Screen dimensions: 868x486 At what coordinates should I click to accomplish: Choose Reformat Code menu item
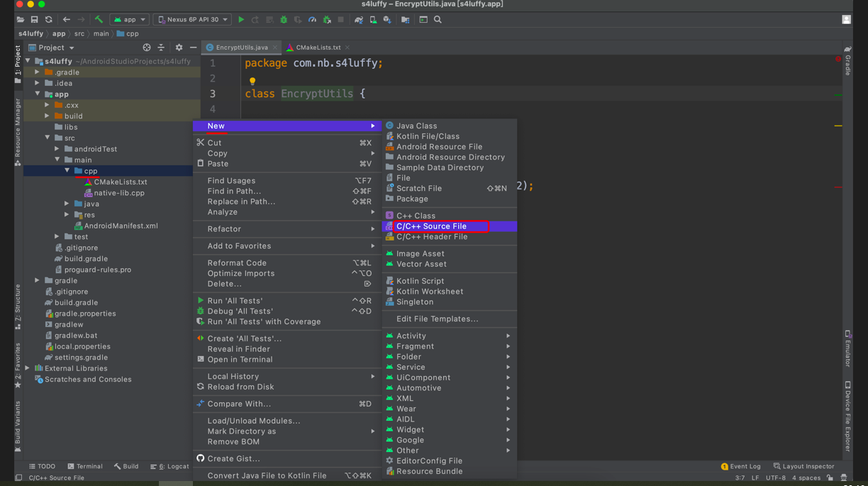click(x=286, y=263)
